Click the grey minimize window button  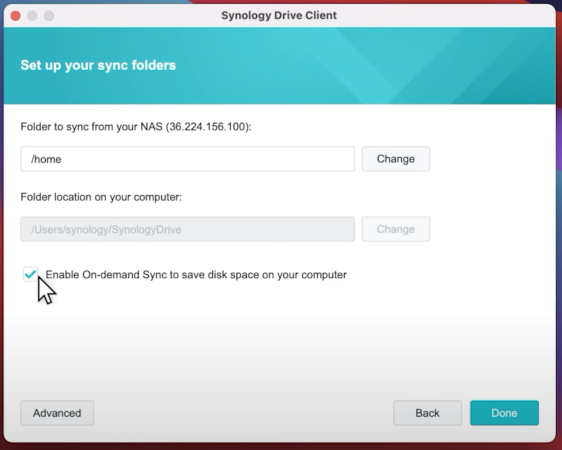click(32, 16)
